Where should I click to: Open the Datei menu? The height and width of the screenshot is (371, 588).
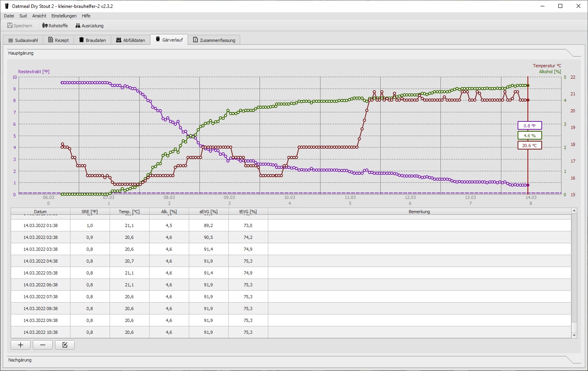(9, 16)
